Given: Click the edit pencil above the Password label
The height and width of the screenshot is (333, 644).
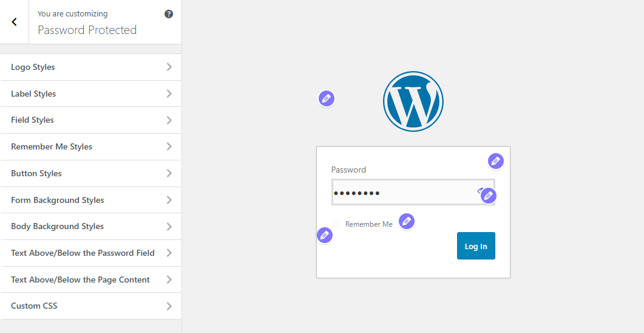Looking at the screenshot, I should coord(496,161).
